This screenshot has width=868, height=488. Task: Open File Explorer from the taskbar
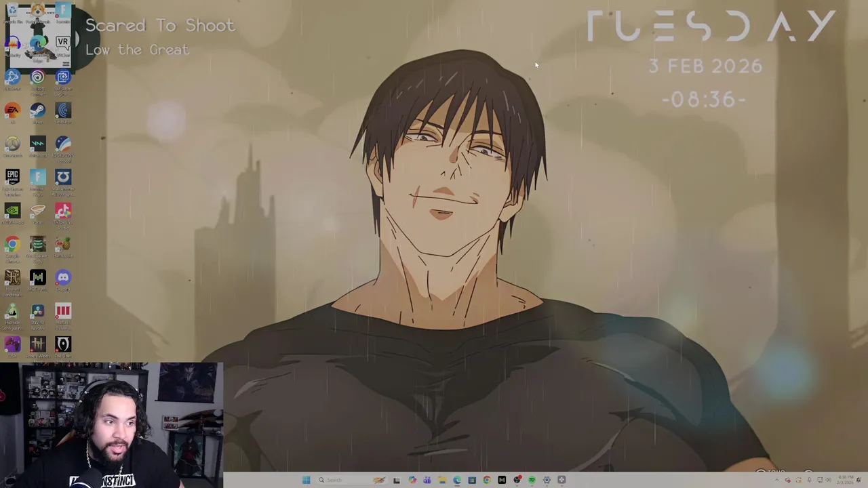[442, 480]
